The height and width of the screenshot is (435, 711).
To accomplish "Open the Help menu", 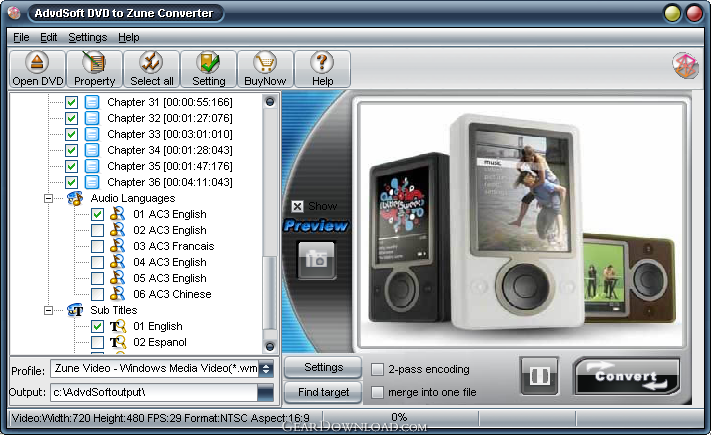I will click(129, 37).
